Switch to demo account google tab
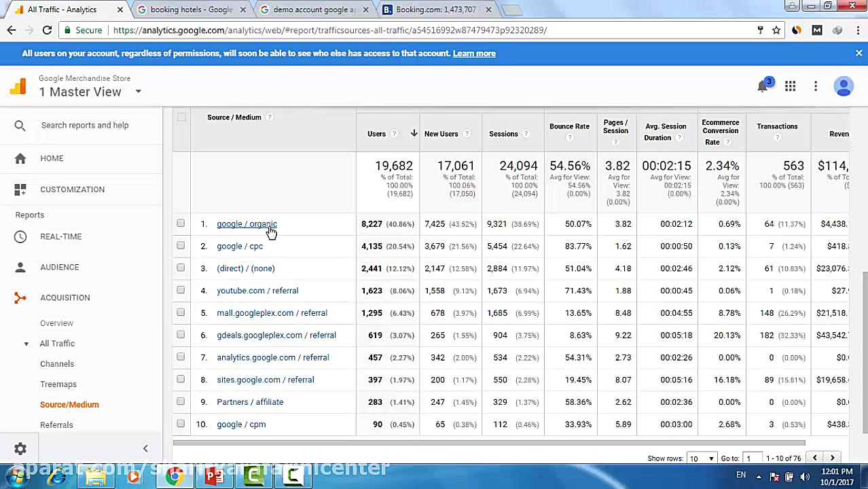 313,10
